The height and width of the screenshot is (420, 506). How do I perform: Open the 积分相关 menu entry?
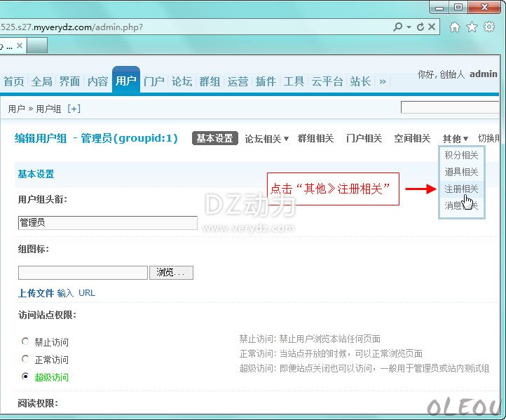(461, 156)
